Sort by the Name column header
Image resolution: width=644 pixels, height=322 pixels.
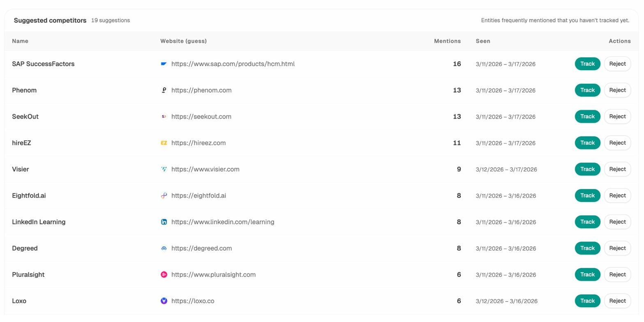20,41
